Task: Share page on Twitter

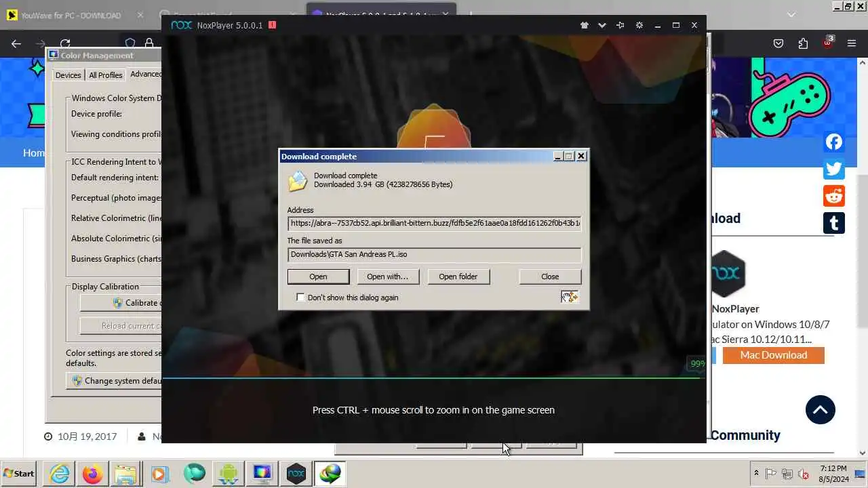Action: click(834, 169)
